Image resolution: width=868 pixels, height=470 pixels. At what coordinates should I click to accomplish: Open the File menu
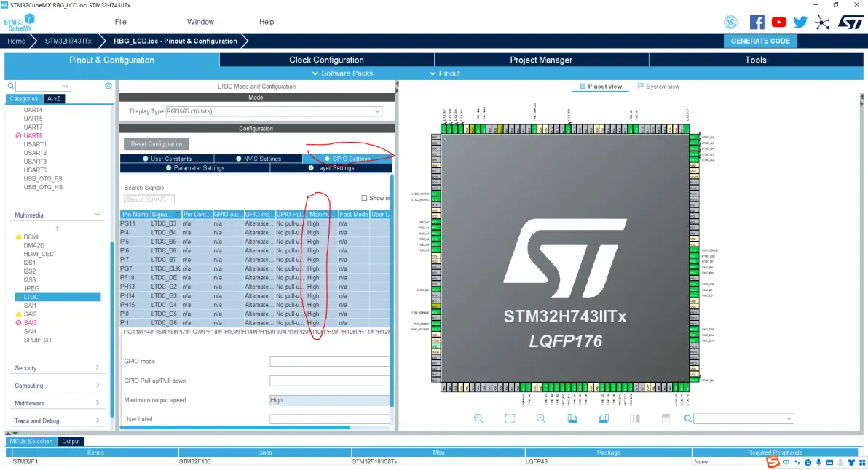121,22
